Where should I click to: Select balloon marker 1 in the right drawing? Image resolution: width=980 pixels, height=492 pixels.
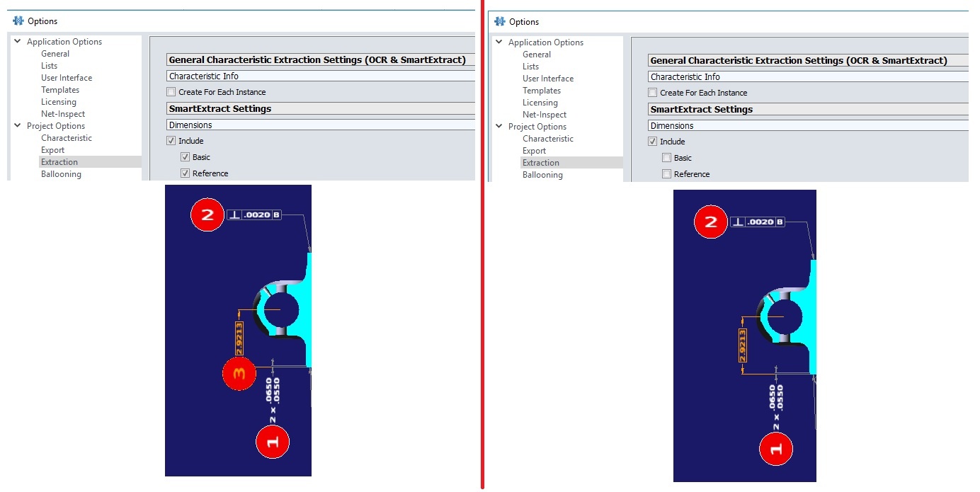pyautogui.click(x=776, y=447)
